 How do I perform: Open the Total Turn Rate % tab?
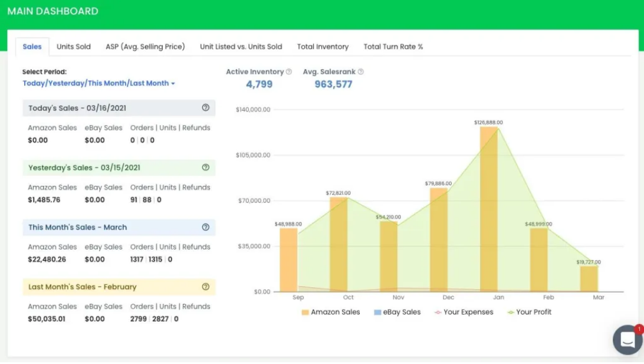(x=393, y=47)
